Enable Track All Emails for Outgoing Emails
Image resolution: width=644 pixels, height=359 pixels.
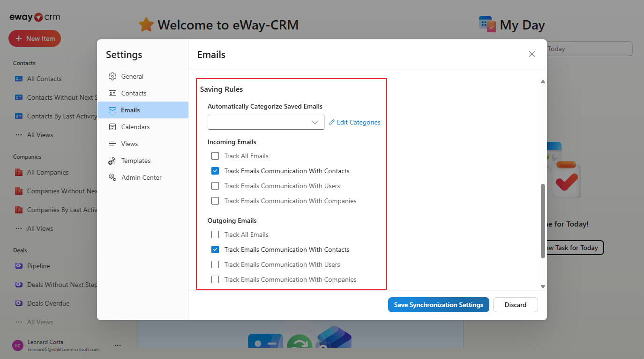point(215,234)
